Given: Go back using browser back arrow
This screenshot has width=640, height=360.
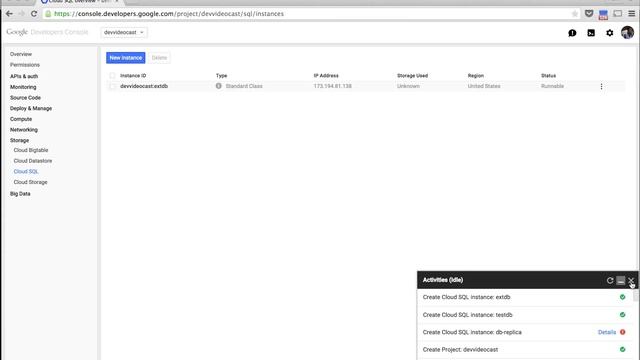Looking at the screenshot, I should click(9, 14).
